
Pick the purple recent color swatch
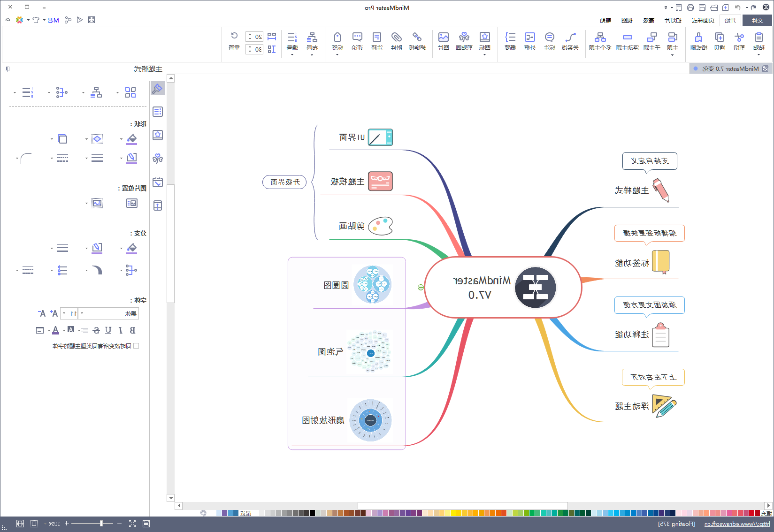[x=224, y=513]
